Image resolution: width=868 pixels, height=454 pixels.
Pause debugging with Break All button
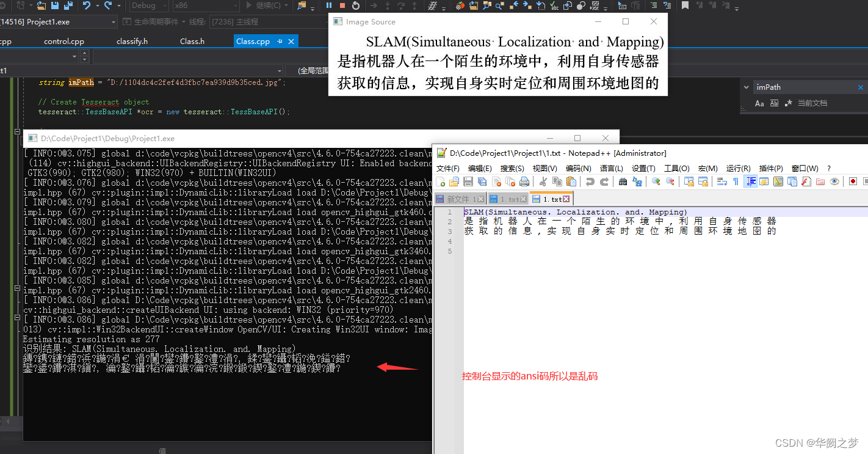coord(329,5)
